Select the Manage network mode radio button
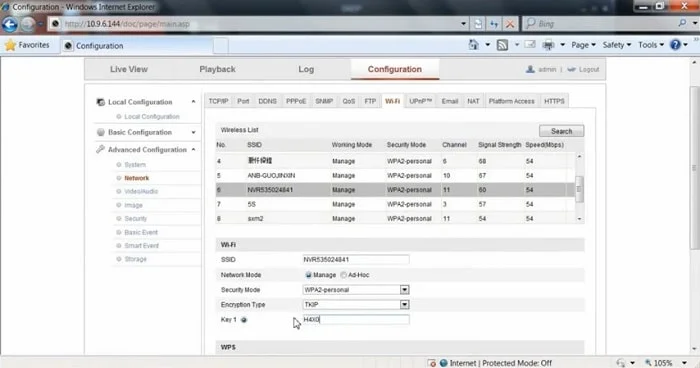The image size is (700, 368). coord(308,275)
